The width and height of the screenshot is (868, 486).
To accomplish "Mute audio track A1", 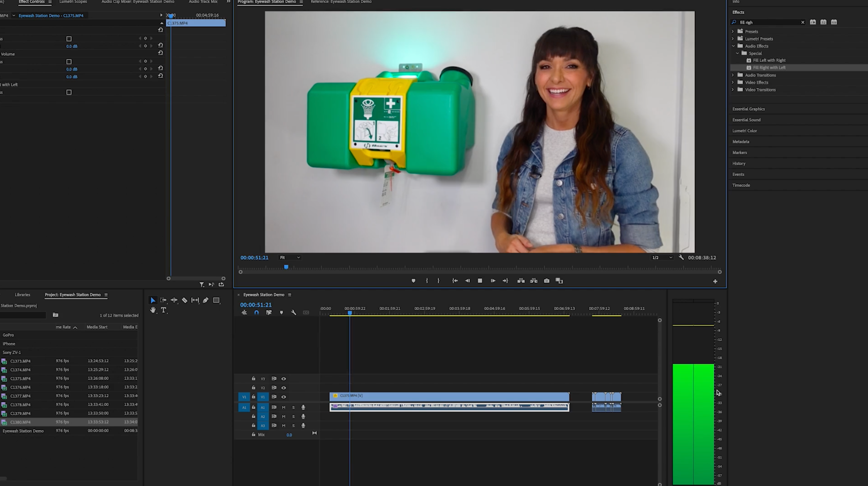I will pos(284,407).
